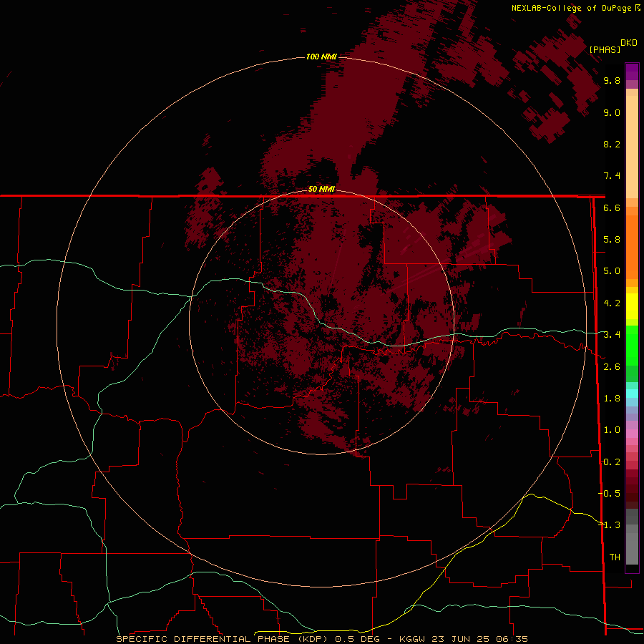Click the TH label on the color scale

coord(615,557)
